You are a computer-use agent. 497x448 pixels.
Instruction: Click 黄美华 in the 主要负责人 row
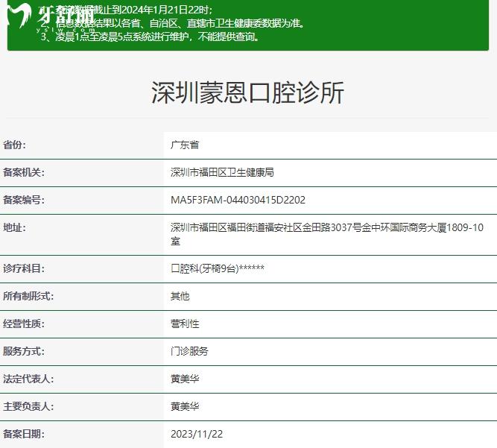(x=185, y=406)
